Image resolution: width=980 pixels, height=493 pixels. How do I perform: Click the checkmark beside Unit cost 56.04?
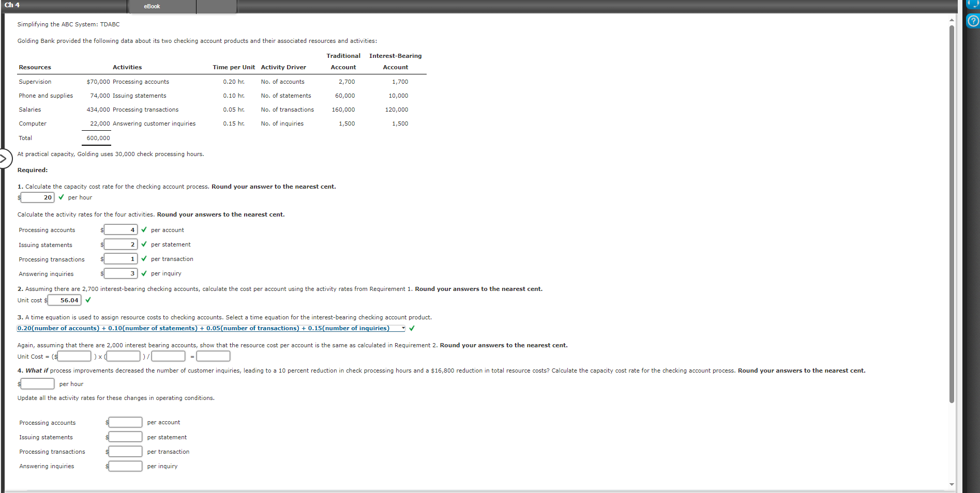click(88, 299)
